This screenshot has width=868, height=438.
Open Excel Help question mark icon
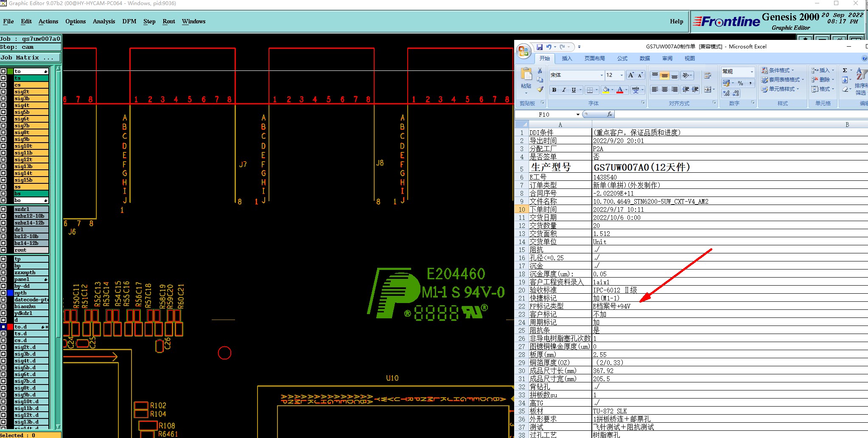pos(865,58)
